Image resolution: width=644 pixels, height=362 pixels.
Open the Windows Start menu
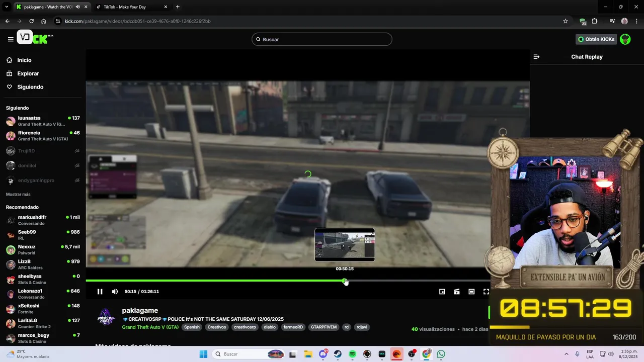[x=203, y=354]
